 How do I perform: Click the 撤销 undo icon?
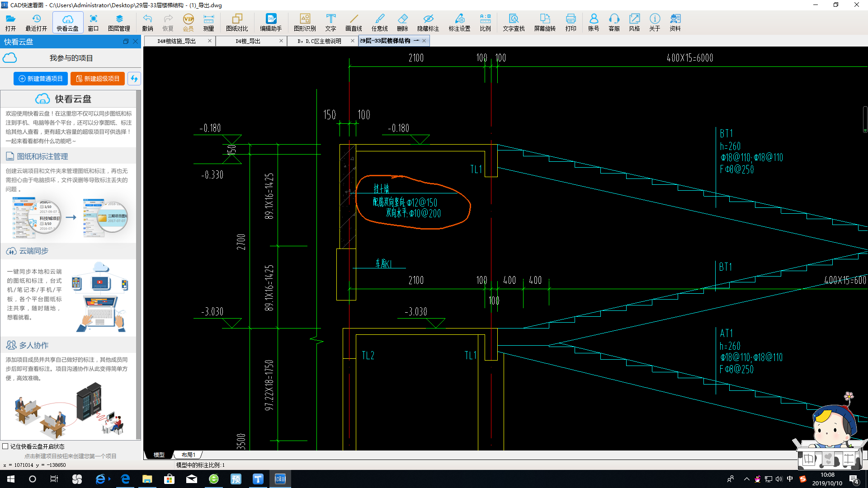click(147, 22)
